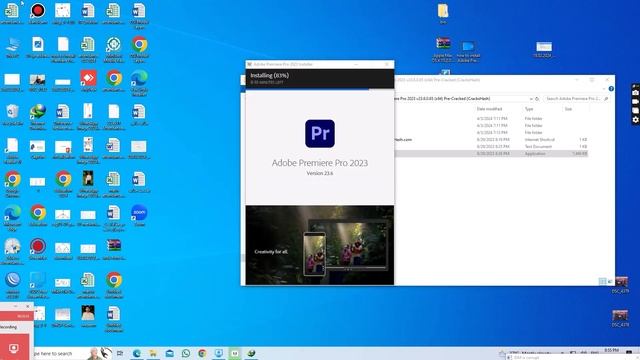Click the Size column header in Explorer
The image size is (640, 360).
[x=568, y=109]
